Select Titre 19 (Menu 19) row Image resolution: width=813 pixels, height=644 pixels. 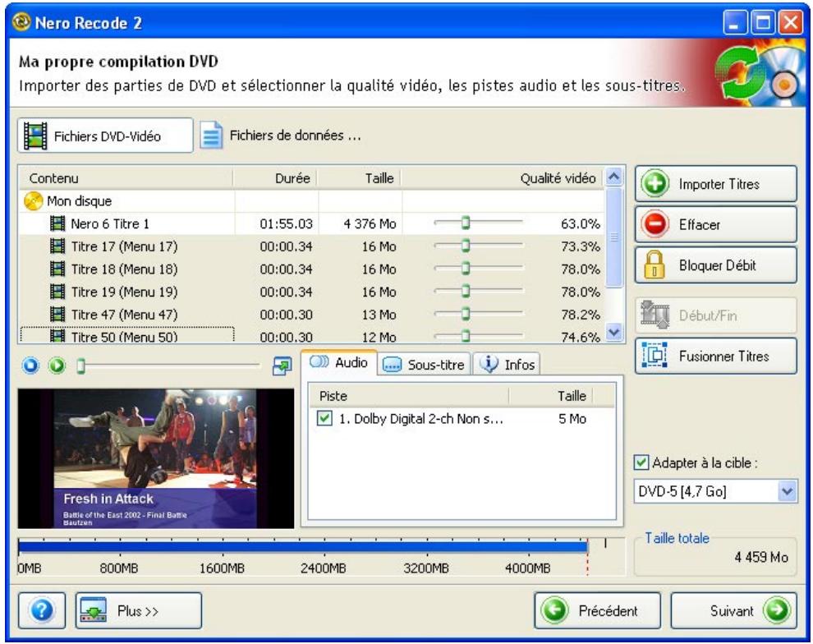[311, 292]
